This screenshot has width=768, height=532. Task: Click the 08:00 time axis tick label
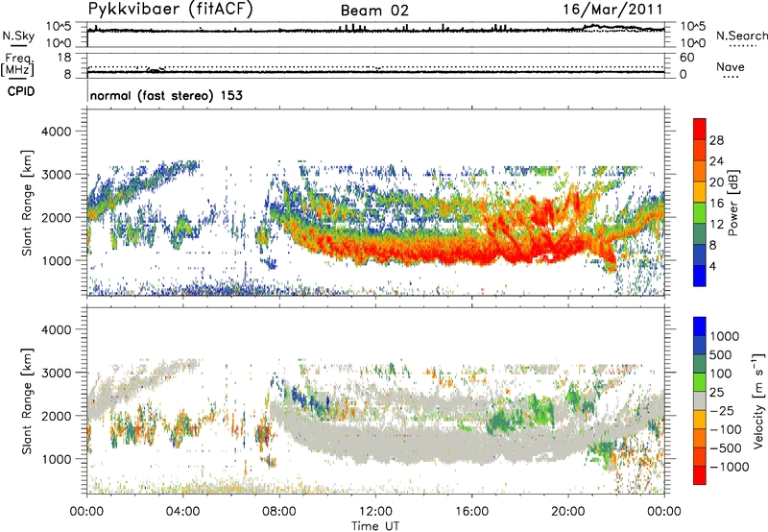(x=279, y=512)
